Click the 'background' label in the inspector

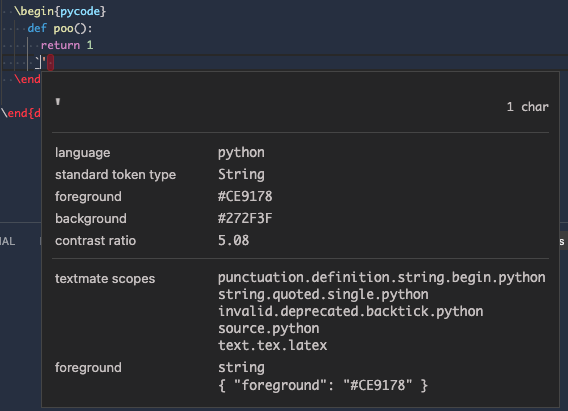(91, 219)
